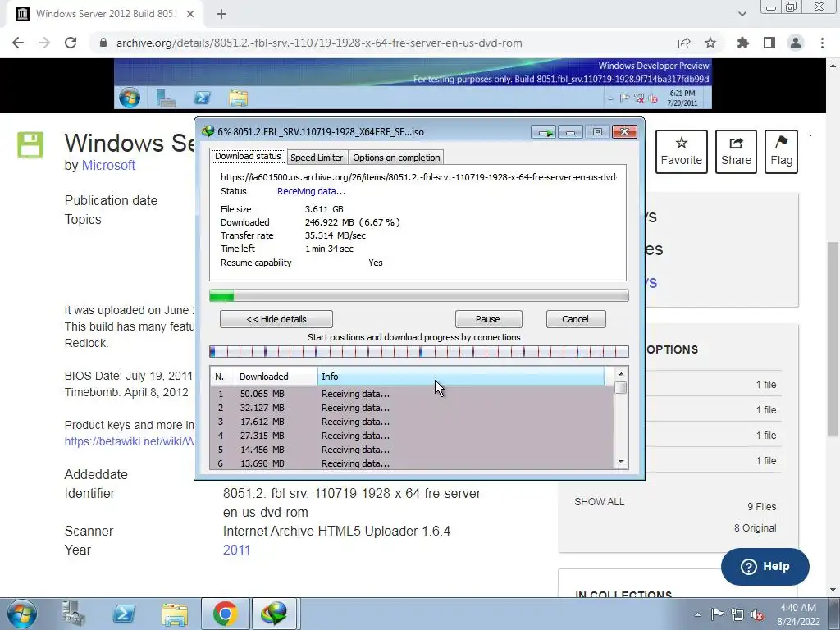Image resolution: width=840 pixels, height=630 pixels.
Task: Click the screenshot thumbnail at page top
Action: coord(413,84)
